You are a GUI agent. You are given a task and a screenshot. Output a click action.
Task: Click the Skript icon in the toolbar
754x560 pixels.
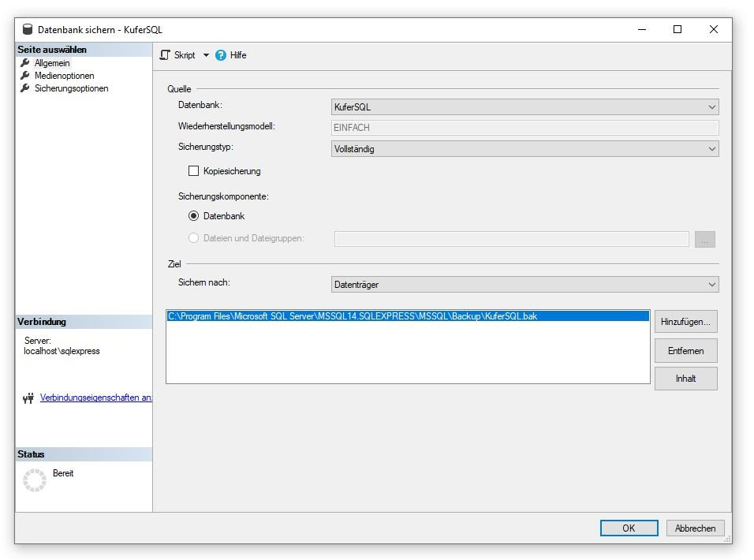click(165, 55)
